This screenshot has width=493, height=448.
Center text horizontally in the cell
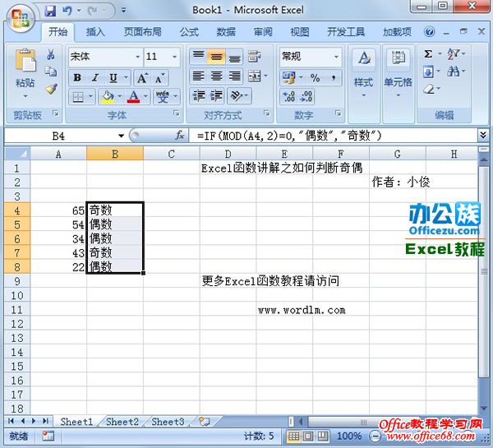point(217,76)
